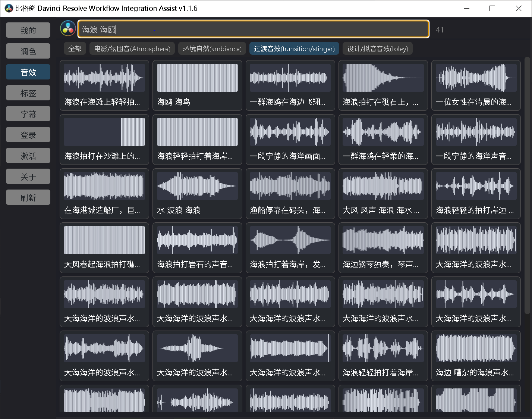Choose the 过渡音效(transition/stinger) tab
Screen dimensions: 532x419
coord(294,49)
